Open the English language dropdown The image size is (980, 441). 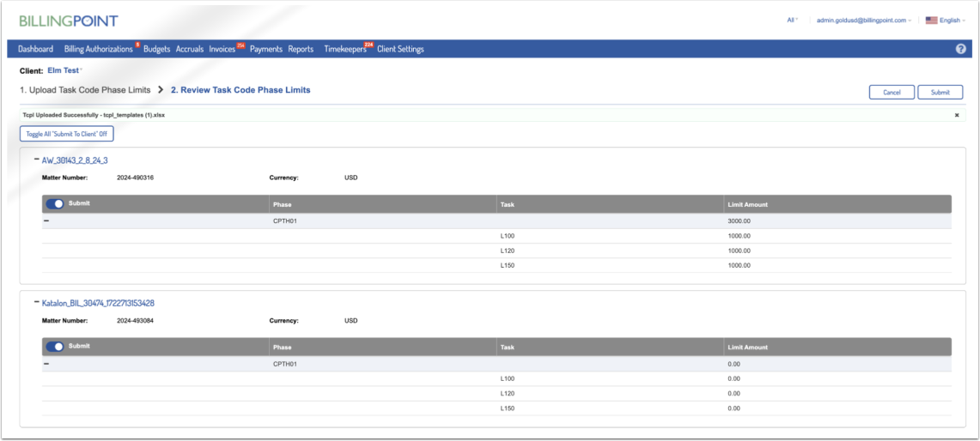pyautogui.click(x=951, y=21)
